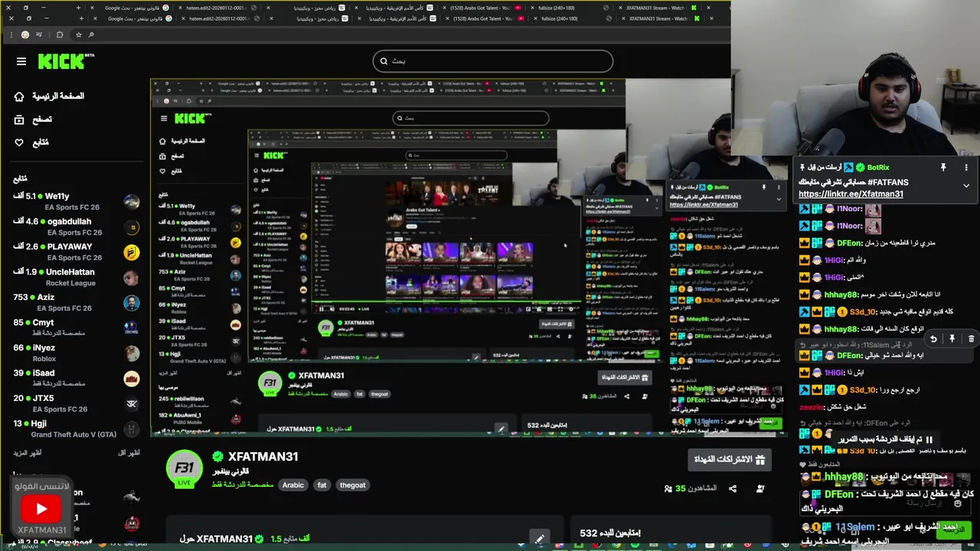Click the add-user icon beside share
Screen dimensions: 980x551
tap(760, 488)
